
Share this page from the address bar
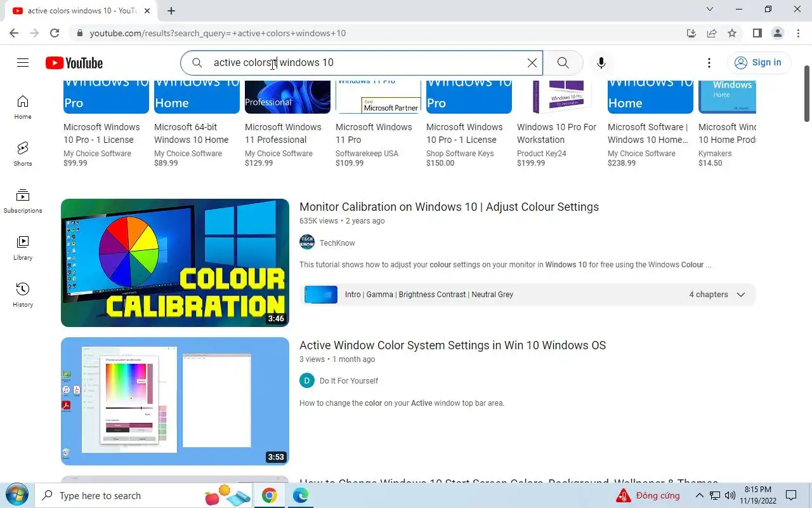point(712,33)
